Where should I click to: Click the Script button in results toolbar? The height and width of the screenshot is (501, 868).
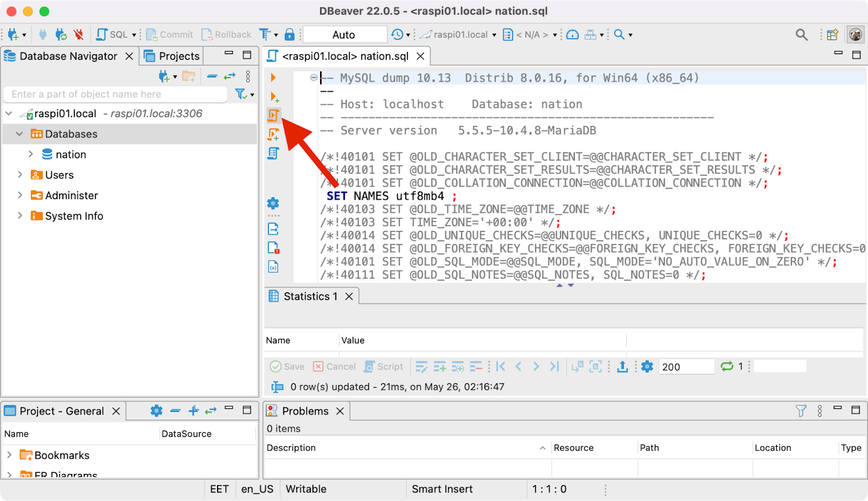[384, 367]
